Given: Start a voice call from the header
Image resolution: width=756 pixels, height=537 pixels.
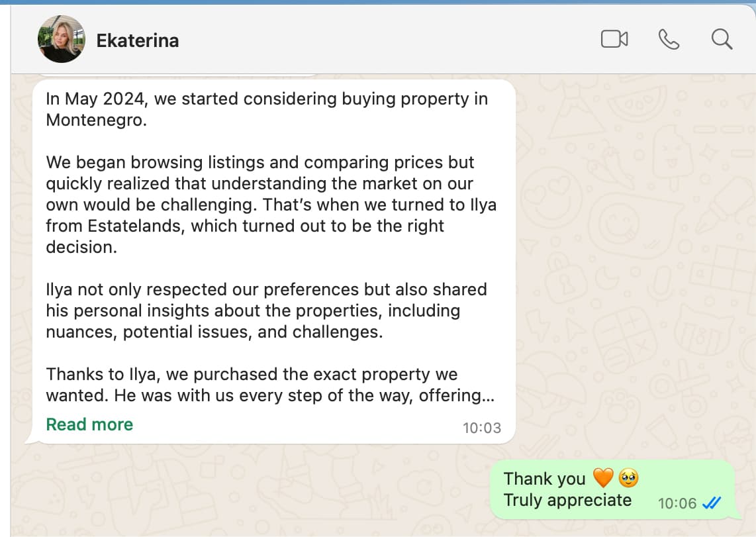Looking at the screenshot, I should [x=669, y=40].
